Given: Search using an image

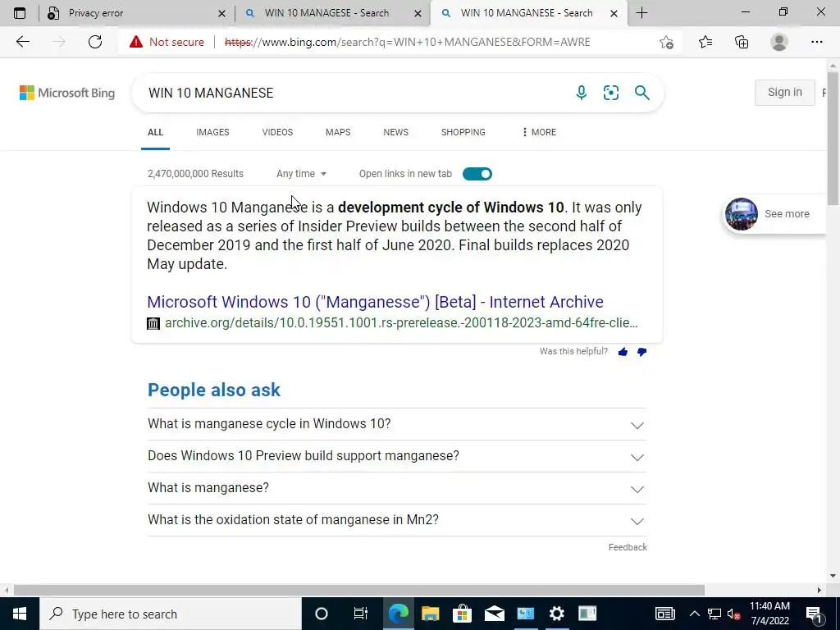Looking at the screenshot, I should 610,93.
